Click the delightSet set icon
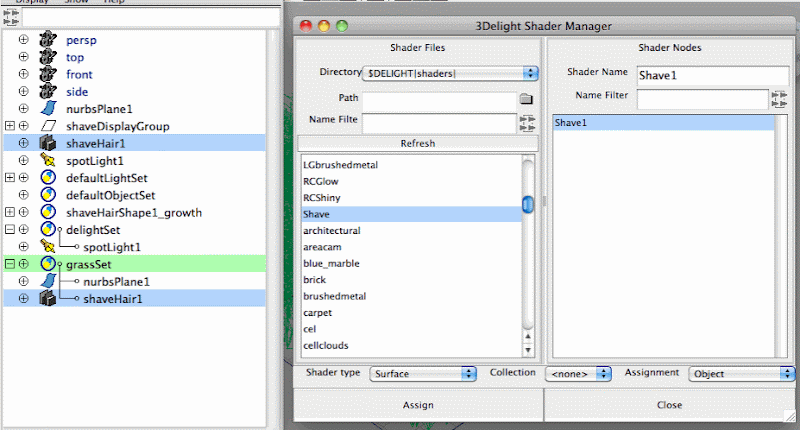 coord(48,230)
